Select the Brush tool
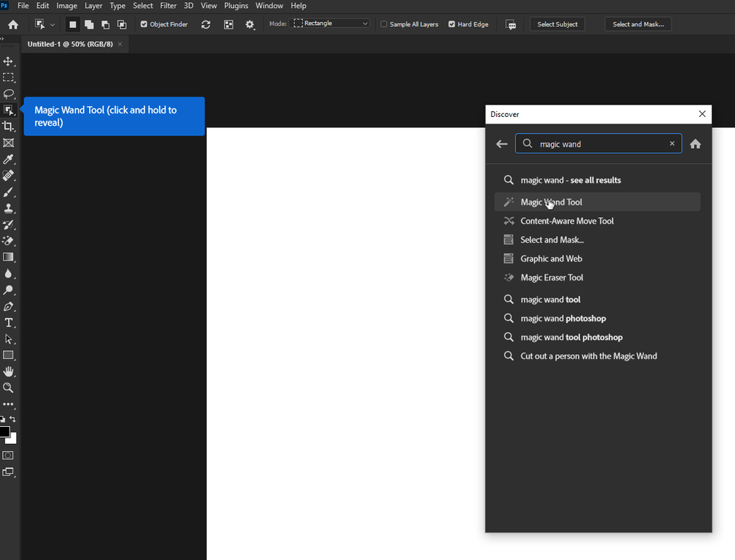The height and width of the screenshot is (560, 735). (9, 192)
